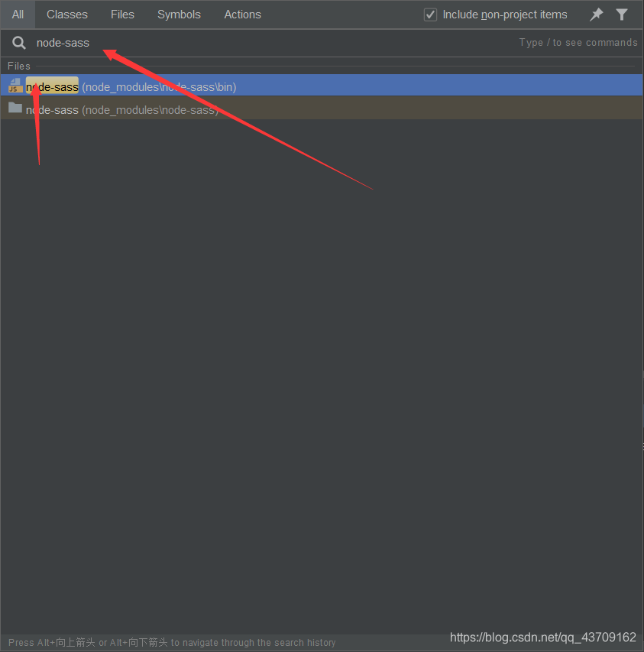Image resolution: width=644 pixels, height=652 pixels.
Task: Switch to the Symbols tab
Action: point(179,15)
